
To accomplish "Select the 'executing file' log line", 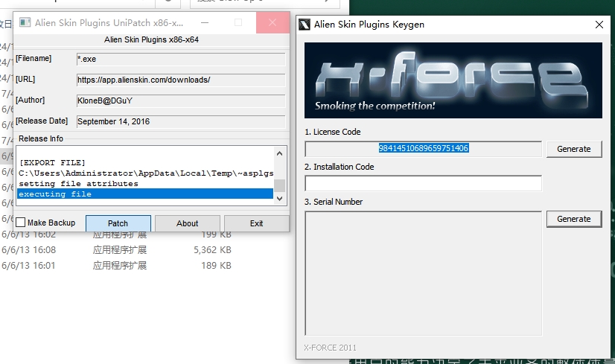I will (145, 194).
